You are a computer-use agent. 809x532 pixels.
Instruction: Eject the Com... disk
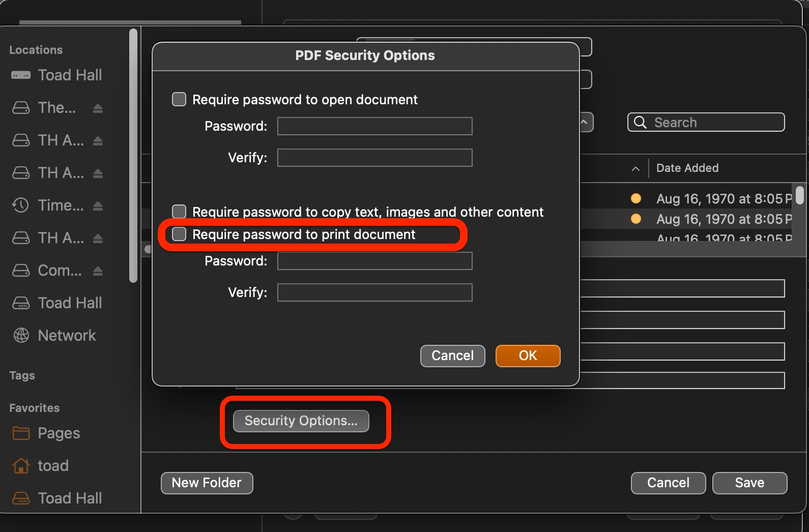[98, 271]
